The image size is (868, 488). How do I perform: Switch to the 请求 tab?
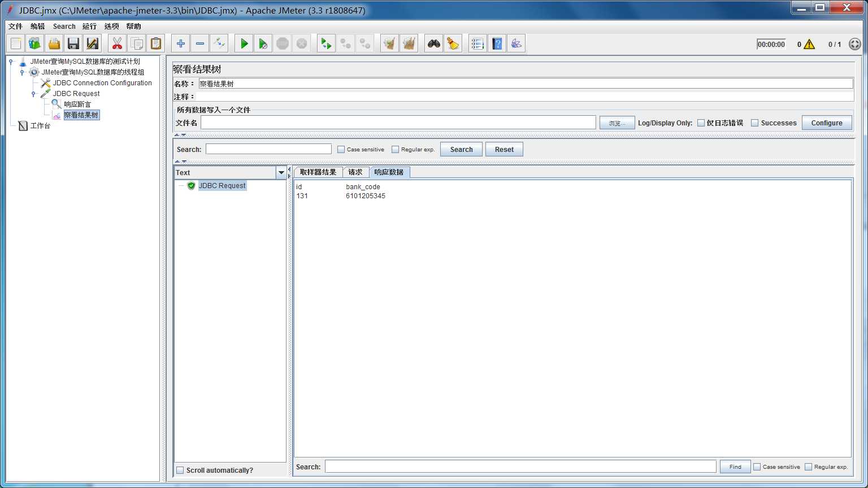[355, 172]
